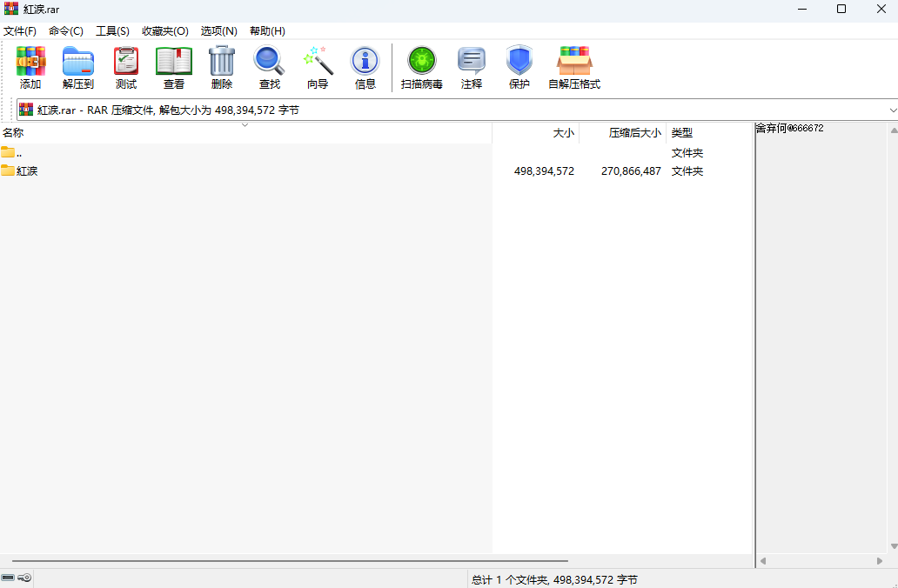Click the 添加 (Add) toolbar icon
Screen dimensions: 898x588
pos(30,68)
